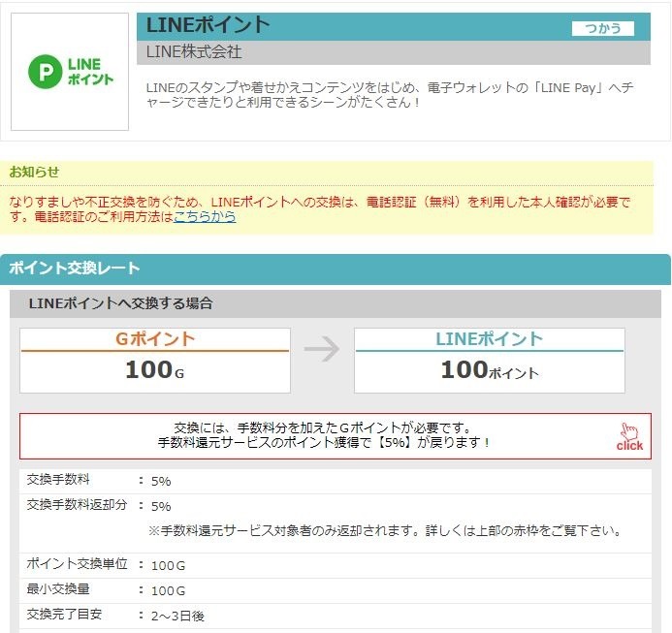Click the 100G value beside 最小交換量
Image resolution: width=672 pixels, height=633 pixels.
(x=168, y=591)
